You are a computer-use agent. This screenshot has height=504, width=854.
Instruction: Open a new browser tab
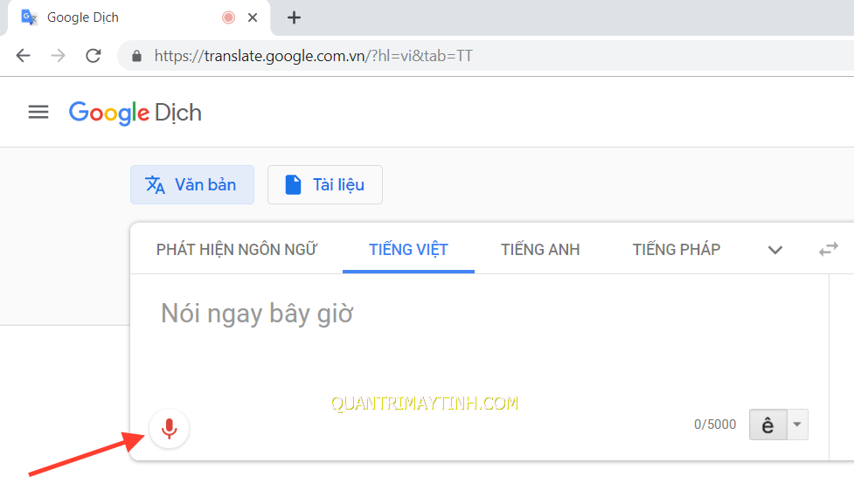(x=294, y=17)
